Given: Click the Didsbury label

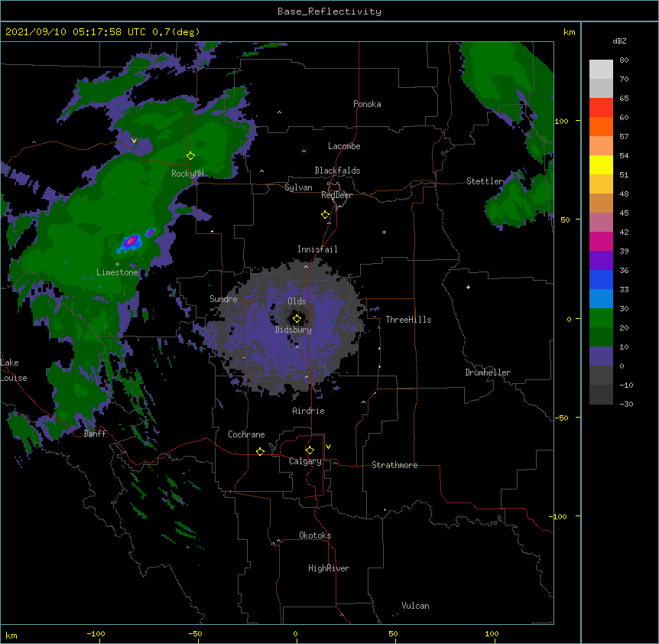Looking at the screenshot, I should click(294, 330).
